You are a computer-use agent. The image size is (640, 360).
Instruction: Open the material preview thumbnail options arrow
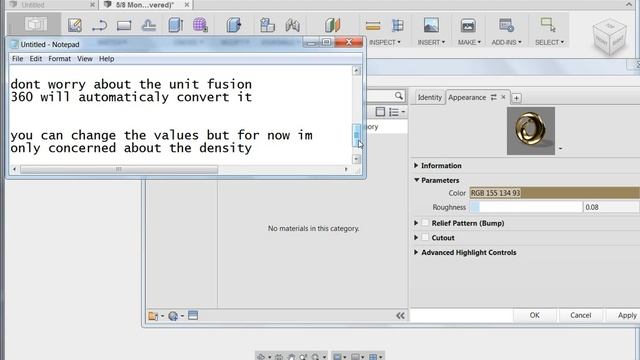[x=560, y=149]
